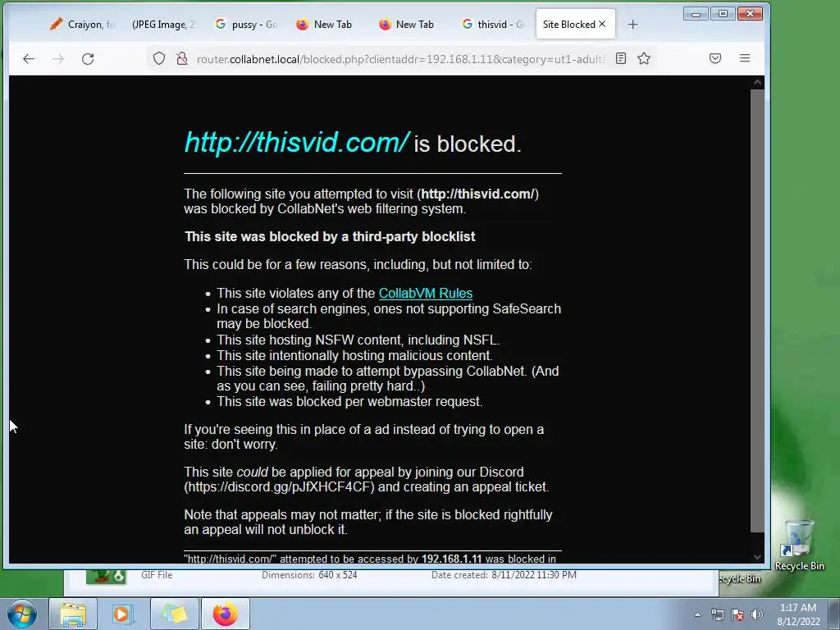Launch Windows Media Player from taskbar

pyautogui.click(x=123, y=614)
